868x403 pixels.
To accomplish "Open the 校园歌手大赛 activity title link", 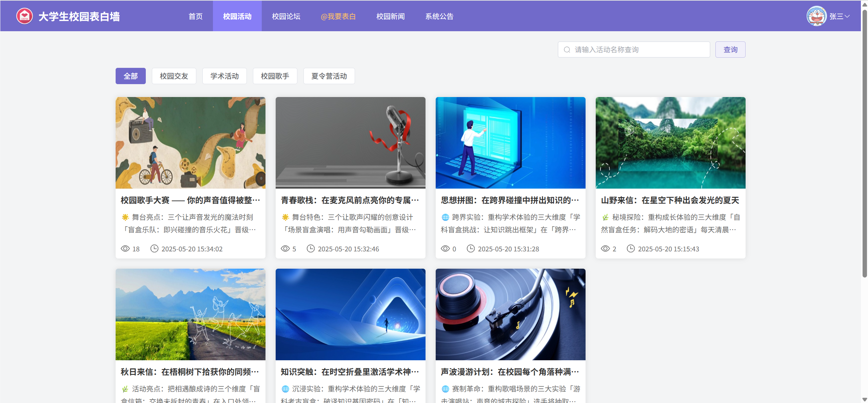I will [190, 200].
